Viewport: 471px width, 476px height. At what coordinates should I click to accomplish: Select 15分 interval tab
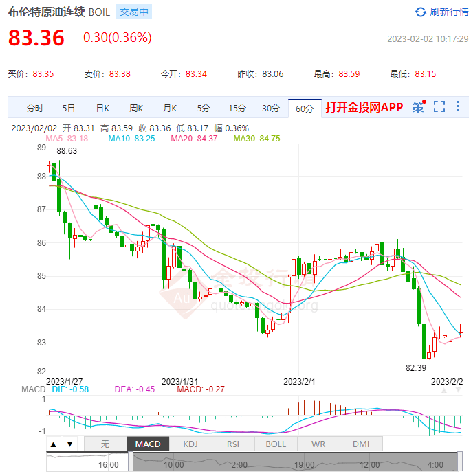coord(237,109)
